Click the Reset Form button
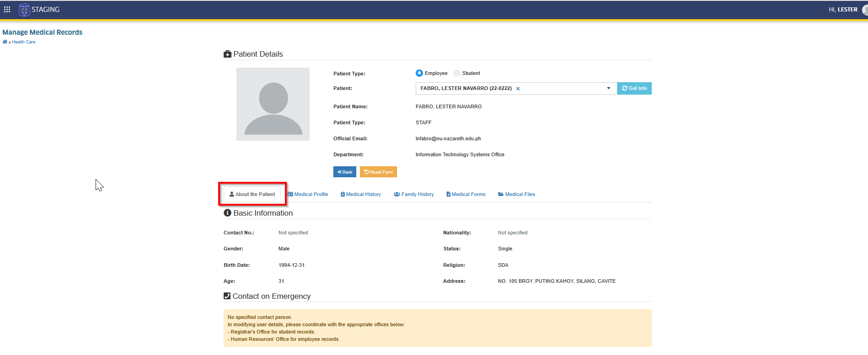868x355 pixels. click(x=378, y=172)
